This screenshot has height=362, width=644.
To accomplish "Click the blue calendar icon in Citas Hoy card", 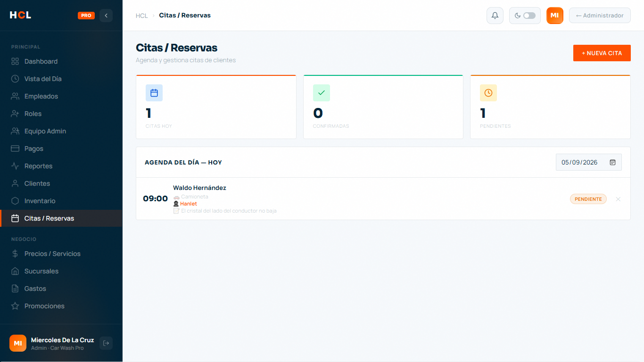I will point(154,93).
